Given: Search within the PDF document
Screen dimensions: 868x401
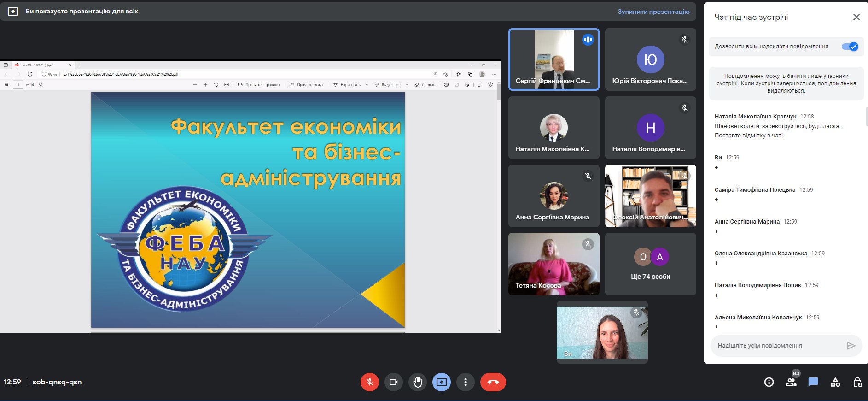Looking at the screenshot, I should (41, 85).
